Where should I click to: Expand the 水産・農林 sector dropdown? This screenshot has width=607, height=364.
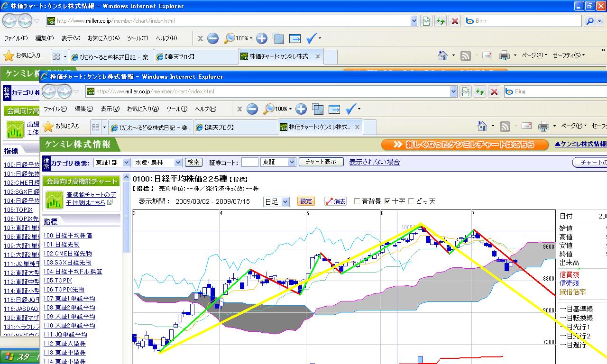[x=157, y=163]
